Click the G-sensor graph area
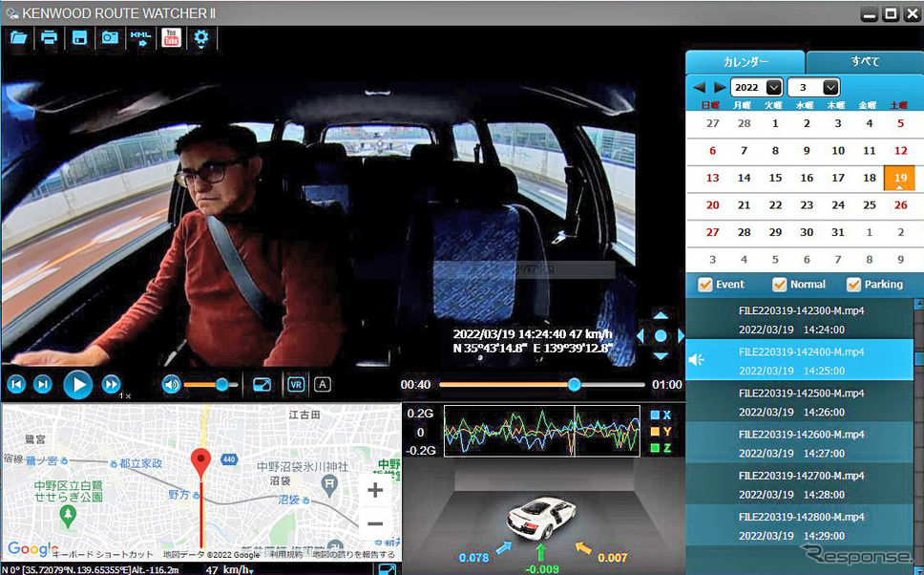Image resolution: width=924 pixels, height=575 pixels. tap(542, 431)
